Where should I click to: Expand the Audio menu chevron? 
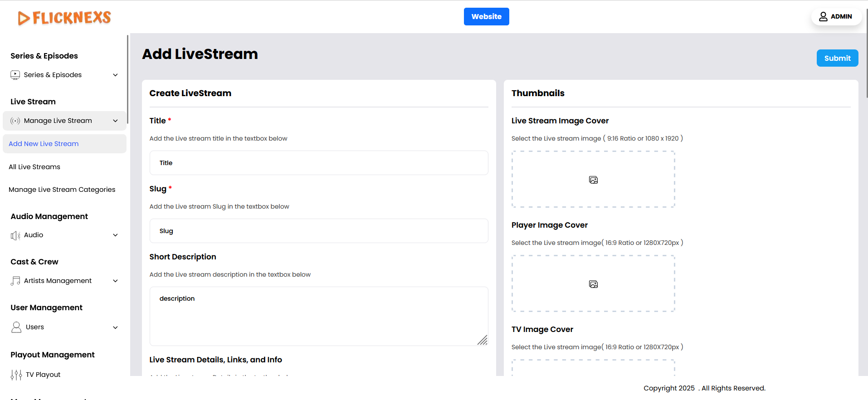[x=115, y=235]
